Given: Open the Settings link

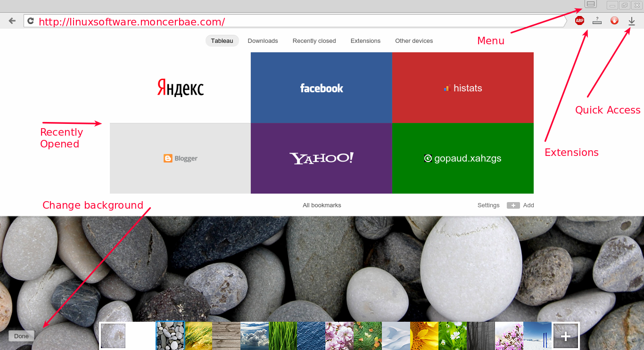Looking at the screenshot, I should pyautogui.click(x=488, y=205).
